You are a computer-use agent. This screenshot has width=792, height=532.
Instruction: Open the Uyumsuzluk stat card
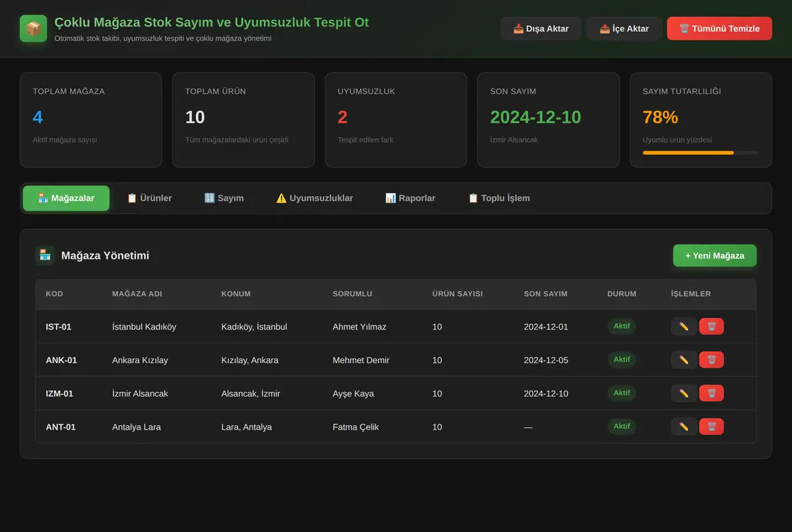396,119
